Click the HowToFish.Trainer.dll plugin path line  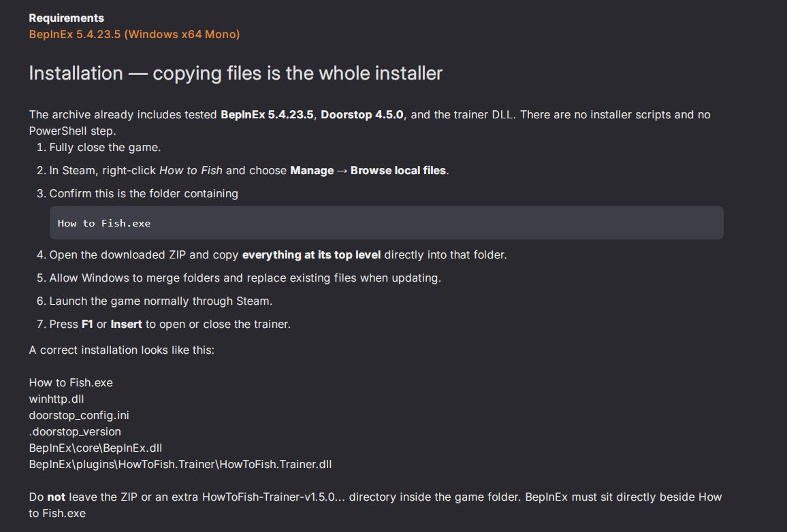(x=180, y=464)
